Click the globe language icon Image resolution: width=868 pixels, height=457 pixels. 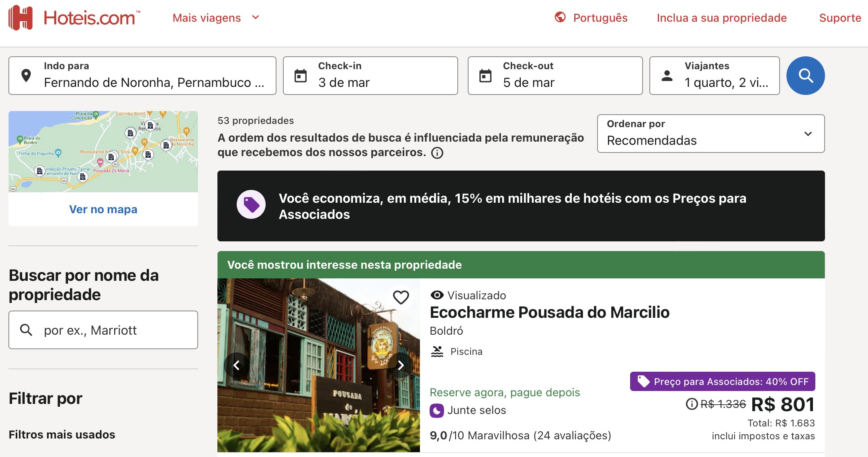tap(560, 17)
